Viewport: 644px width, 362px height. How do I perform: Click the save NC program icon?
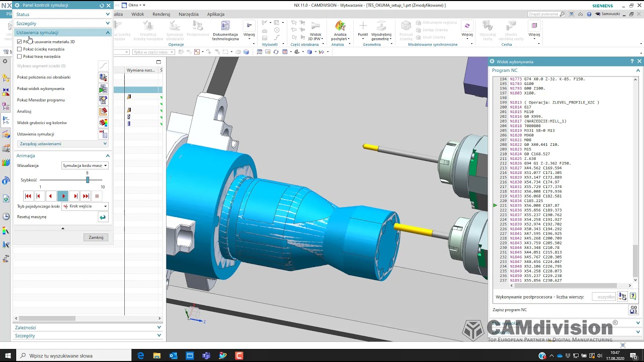pos(633,310)
